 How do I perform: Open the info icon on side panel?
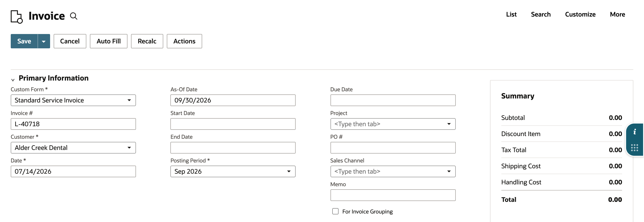click(x=635, y=132)
